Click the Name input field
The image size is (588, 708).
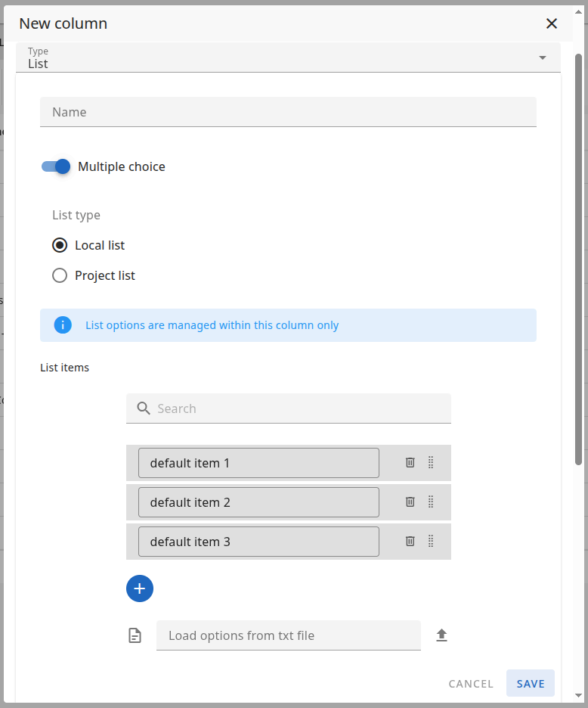click(288, 112)
